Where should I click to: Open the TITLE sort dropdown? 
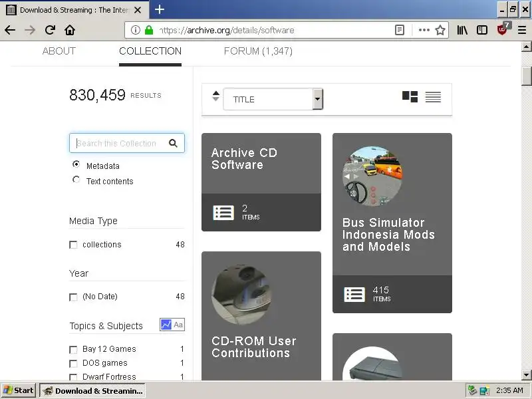[x=273, y=99]
